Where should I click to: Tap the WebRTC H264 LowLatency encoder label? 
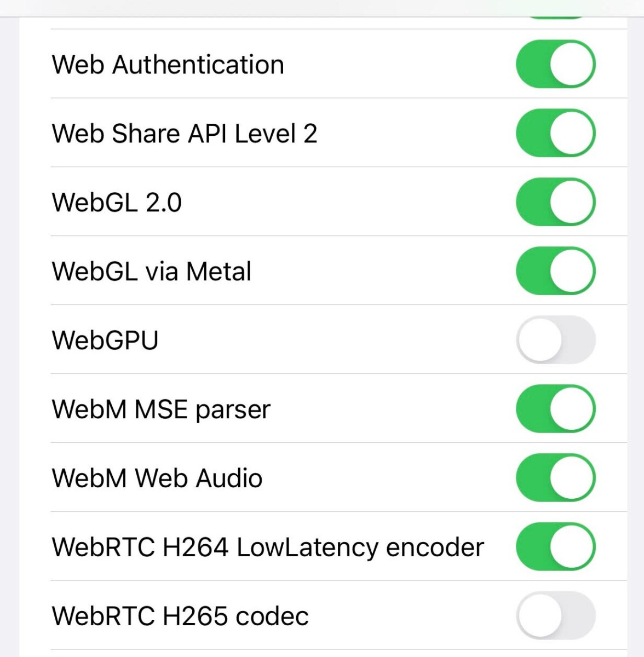pyautogui.click(x=268, y=547)
